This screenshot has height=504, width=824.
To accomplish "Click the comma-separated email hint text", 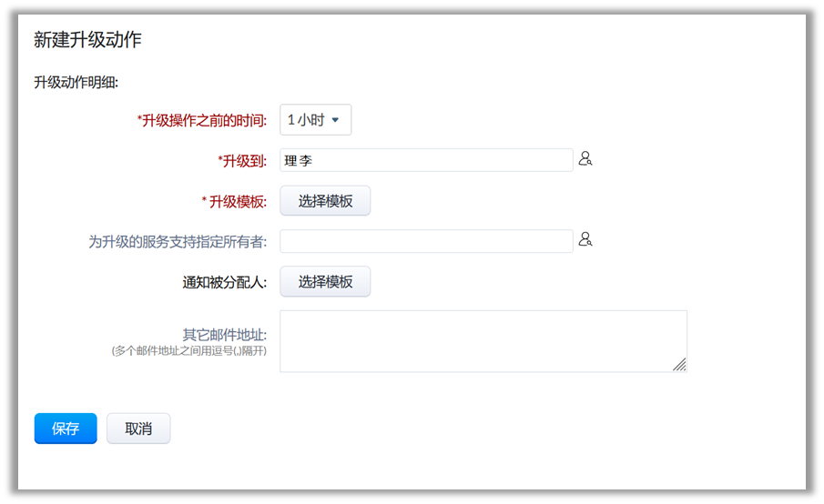I will click(x=188, y=351).
